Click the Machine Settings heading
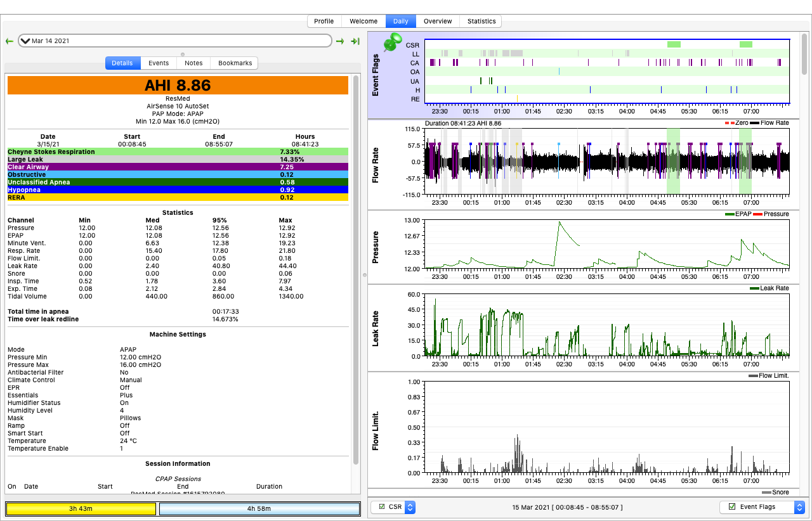 click(x=178, y=334)
